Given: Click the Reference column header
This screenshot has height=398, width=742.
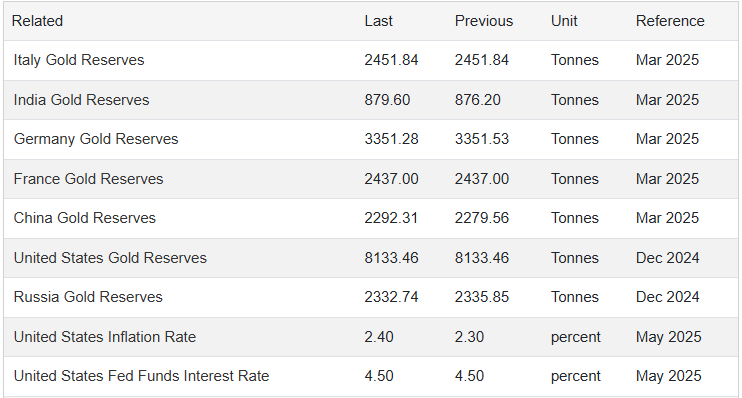Looking at the screenshot, I should 670,21.
